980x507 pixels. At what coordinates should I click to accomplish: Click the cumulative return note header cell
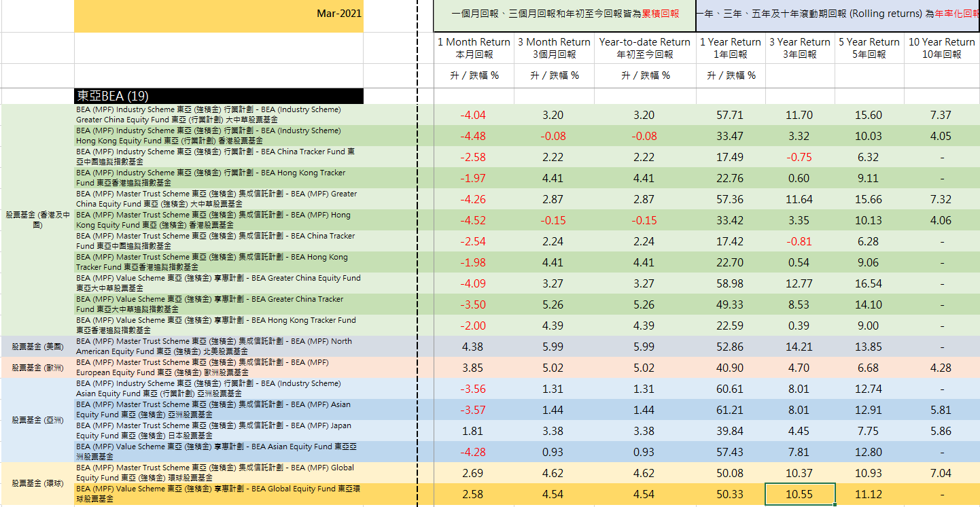[565, 15]
